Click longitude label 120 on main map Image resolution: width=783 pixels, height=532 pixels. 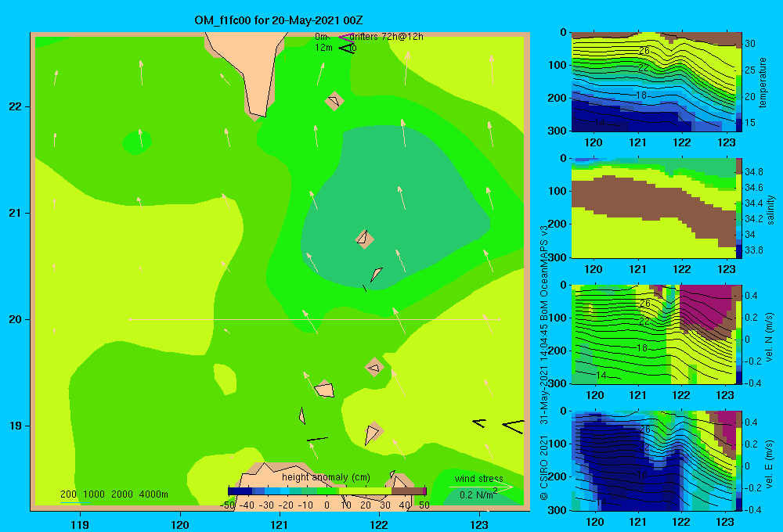pos(180,524)
